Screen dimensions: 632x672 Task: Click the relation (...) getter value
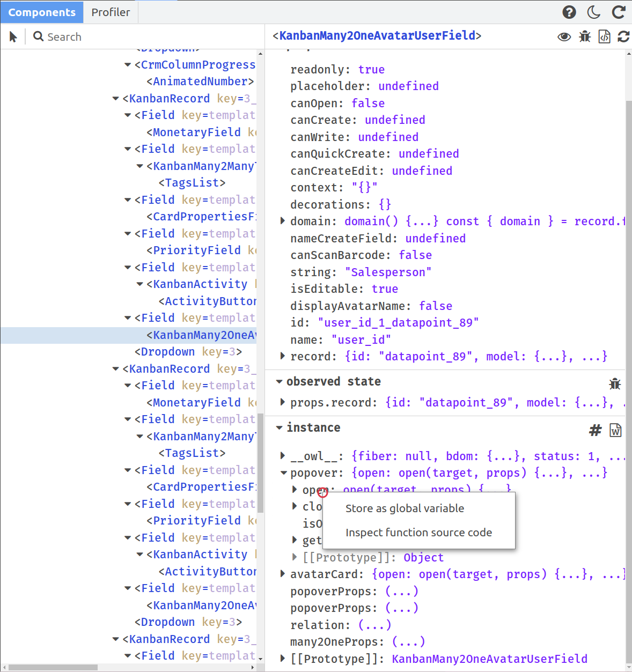click(x=374, y=625)
